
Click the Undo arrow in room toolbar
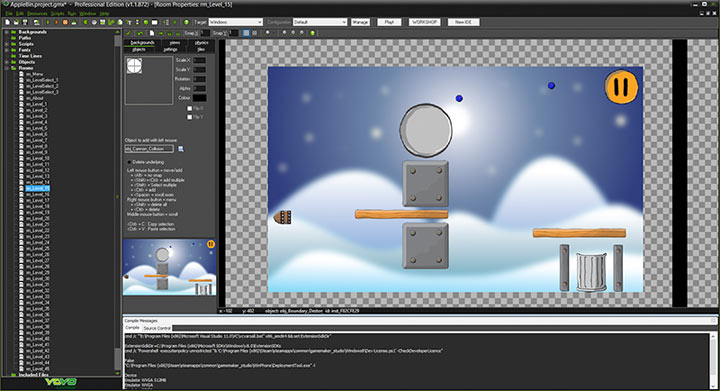(140, 33)
